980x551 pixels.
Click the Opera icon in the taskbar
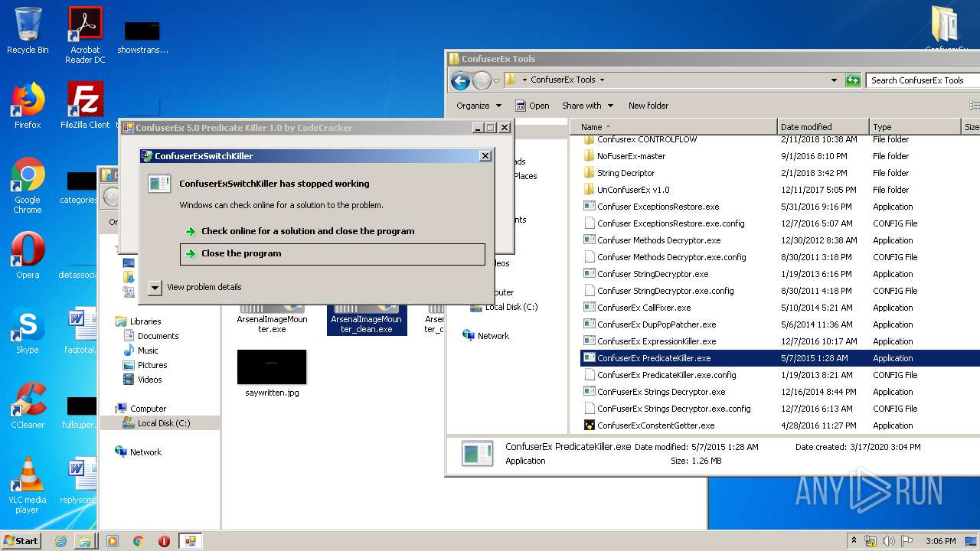point(164,541)
